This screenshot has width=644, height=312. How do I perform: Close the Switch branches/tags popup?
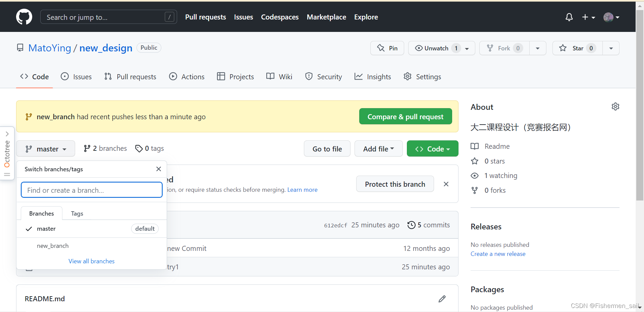[159, 169]
